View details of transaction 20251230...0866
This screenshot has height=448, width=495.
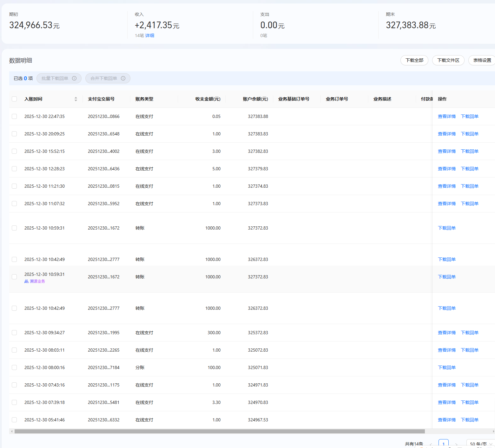(446, 116)
